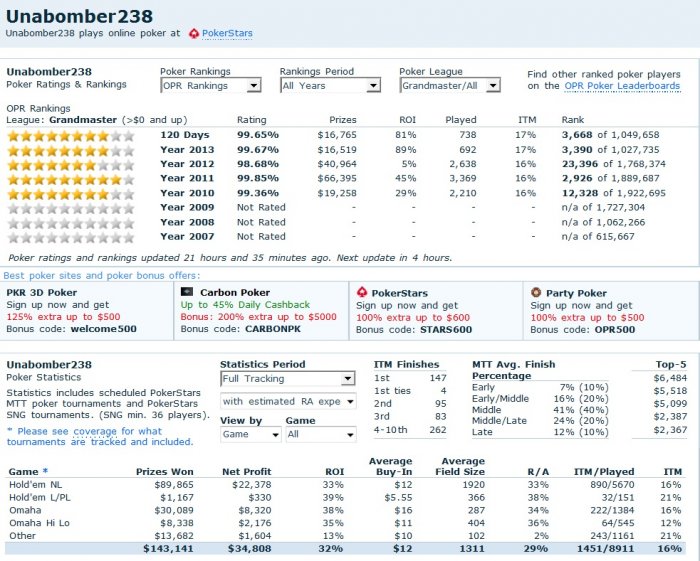Open the Carbon Poker offer title
This screenshot has height=561, width=700.
(235, 293)
